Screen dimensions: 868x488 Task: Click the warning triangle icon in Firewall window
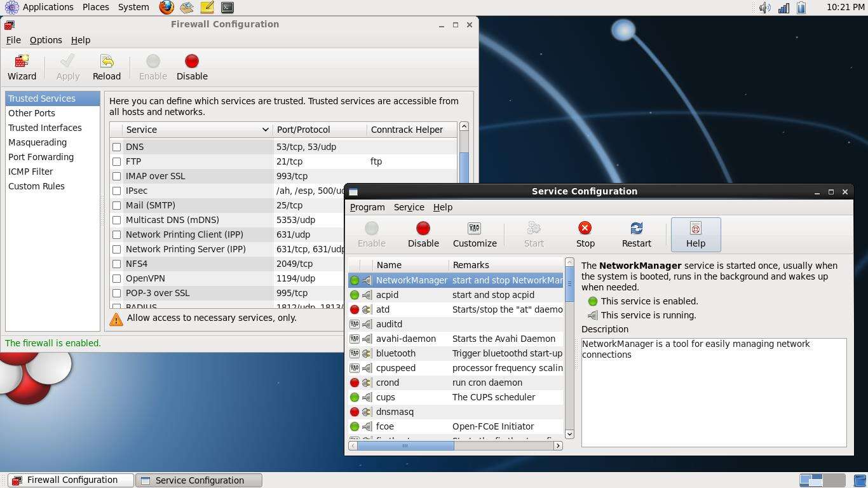[x=116, y=319]
